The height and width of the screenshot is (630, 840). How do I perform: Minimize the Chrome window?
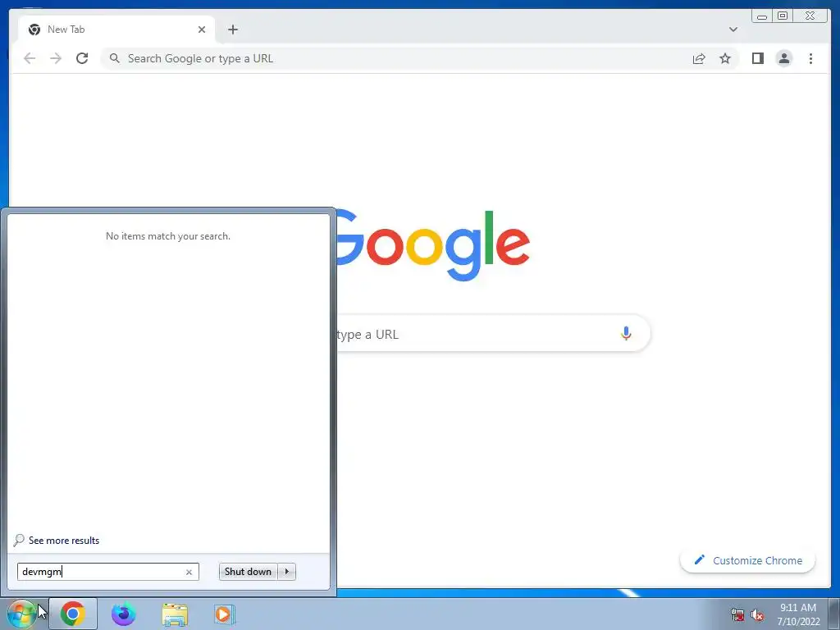click(762, 16)
